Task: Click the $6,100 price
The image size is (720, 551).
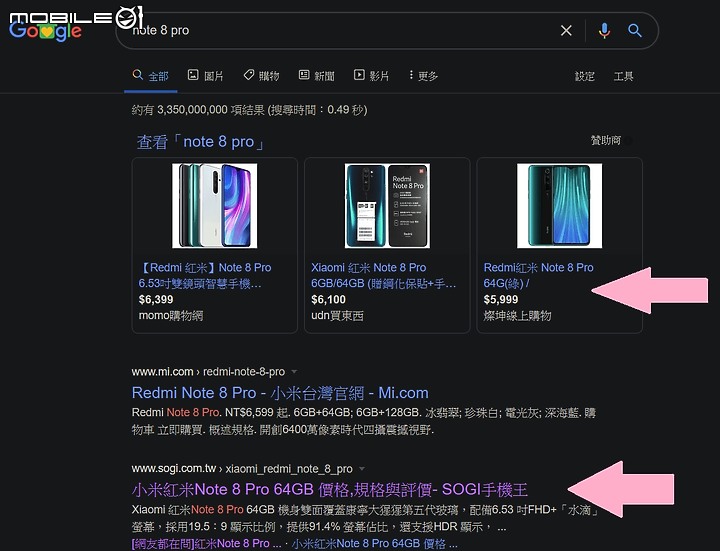Action: pyautogui.click(x=328, y=300)
